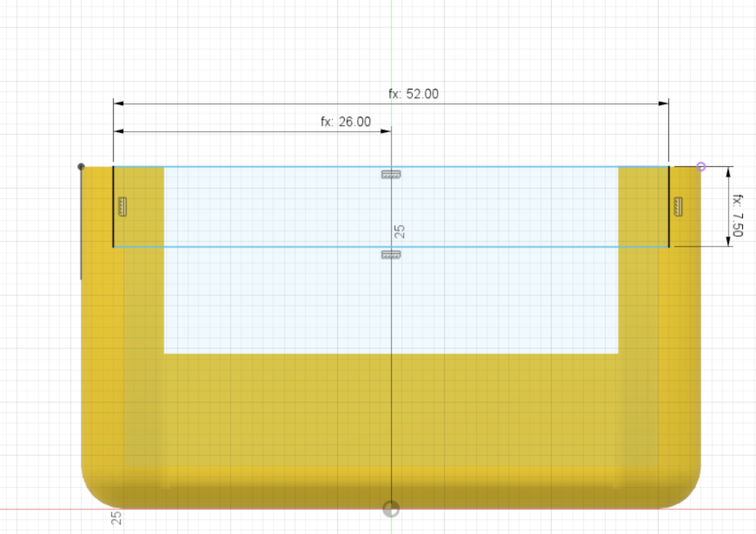756x534 pixels.
Task: Click the 25 dimension near the red axis
Action: tap(116, 518)
